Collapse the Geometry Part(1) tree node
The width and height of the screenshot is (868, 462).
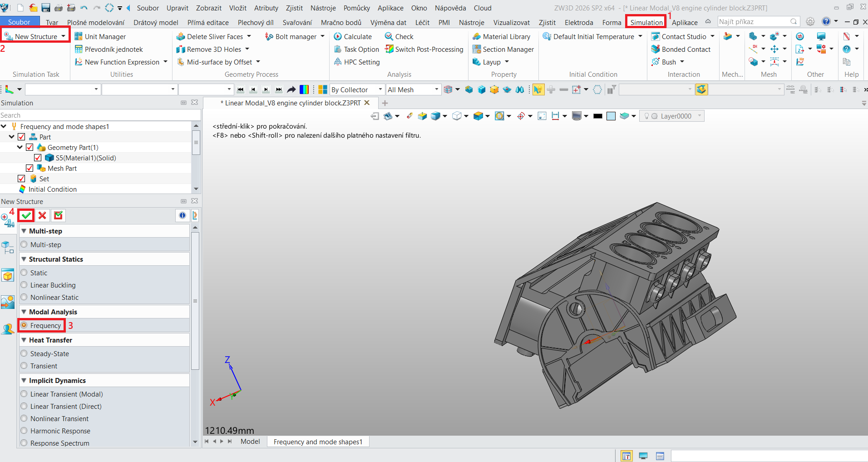pyautogui.click(x=20, y=147)
